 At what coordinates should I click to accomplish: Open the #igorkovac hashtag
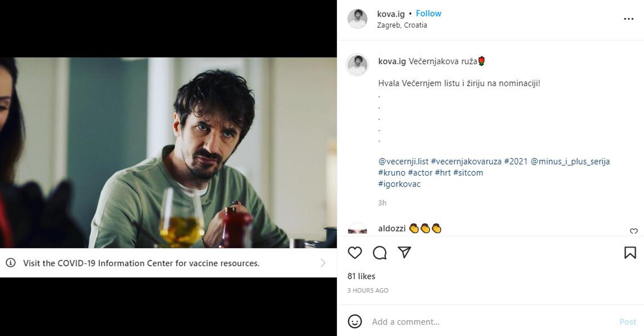coord(399,184)
